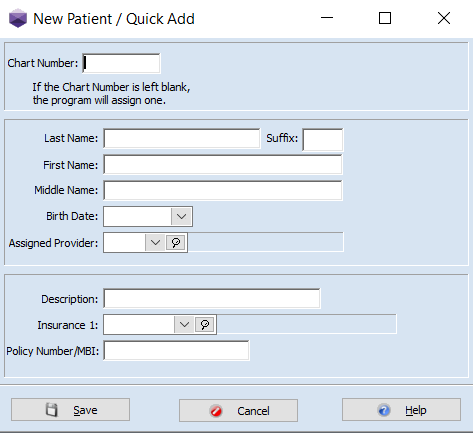This screenshot has width=473, height=433.
Task: Select the Middle Name field
Action: [223, 190]
